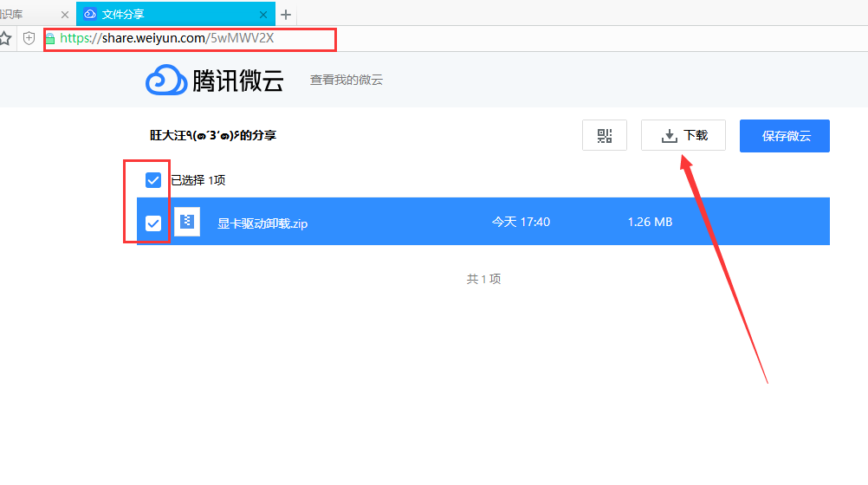The height and width of the screenshot is (485, 868).
Task: Close the 文件分享 tab
Action: click(263, 15)
